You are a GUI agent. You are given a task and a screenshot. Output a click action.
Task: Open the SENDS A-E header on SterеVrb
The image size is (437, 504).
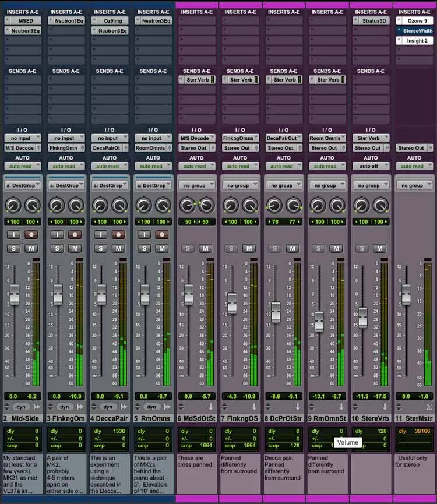click(x=371, y=71)
